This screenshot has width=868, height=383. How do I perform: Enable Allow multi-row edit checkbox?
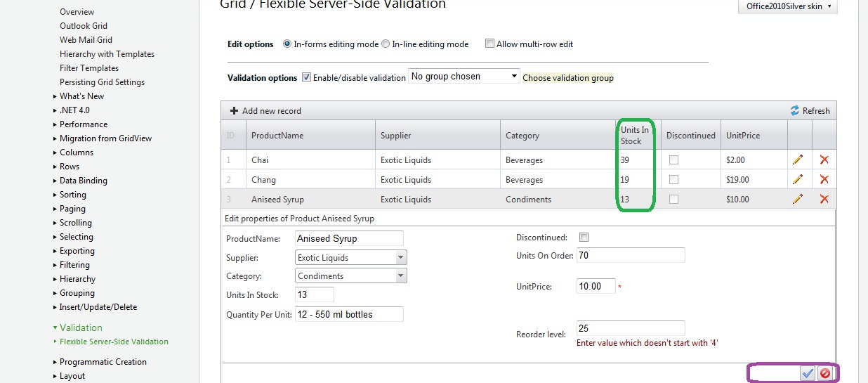[x=490, y=44]
